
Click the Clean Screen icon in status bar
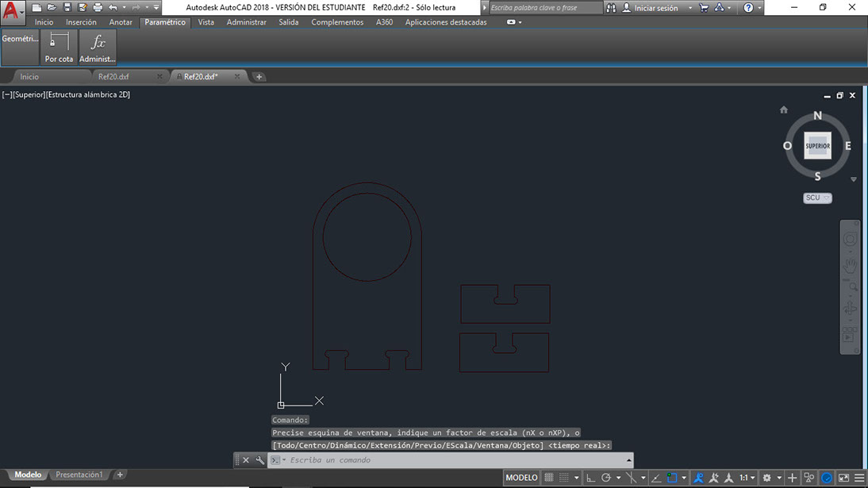pyautogui.click(x=843, y=478)
